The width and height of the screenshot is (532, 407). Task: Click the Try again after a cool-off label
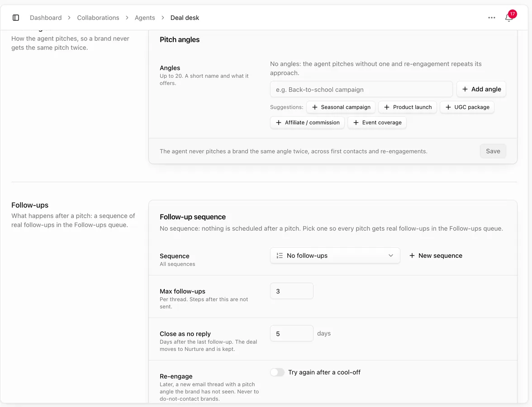pos(324,372)
